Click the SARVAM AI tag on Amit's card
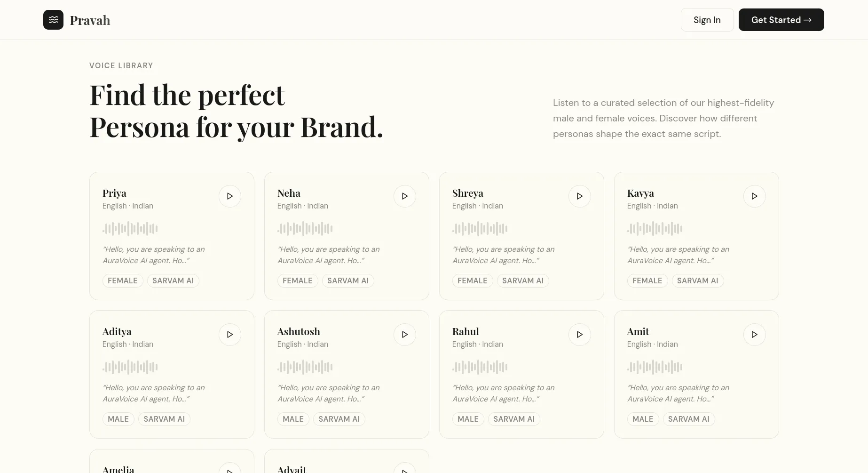This screenshot has height=473, width=868. tap(688, 419)
